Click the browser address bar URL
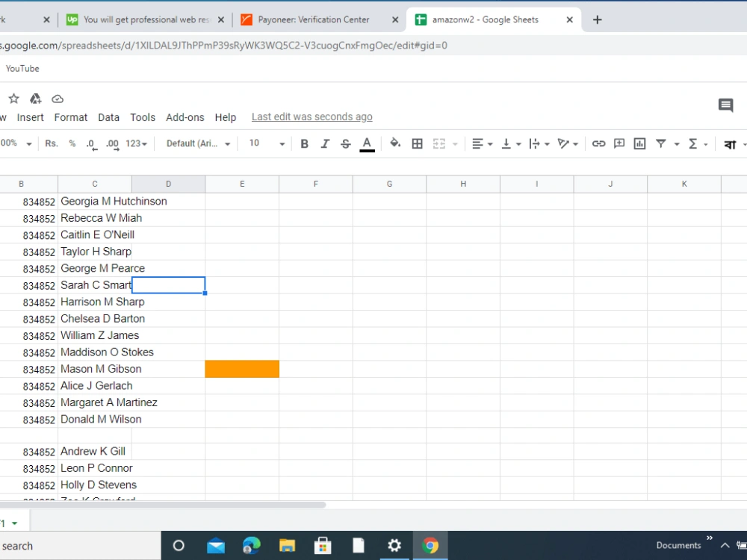 224,46
